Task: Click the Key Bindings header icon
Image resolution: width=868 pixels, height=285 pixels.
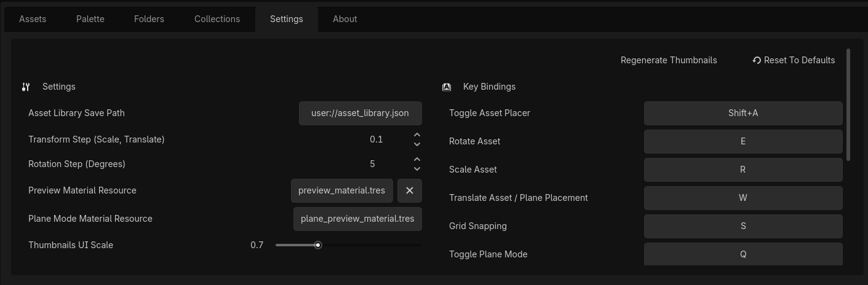Action: (447, 87)
